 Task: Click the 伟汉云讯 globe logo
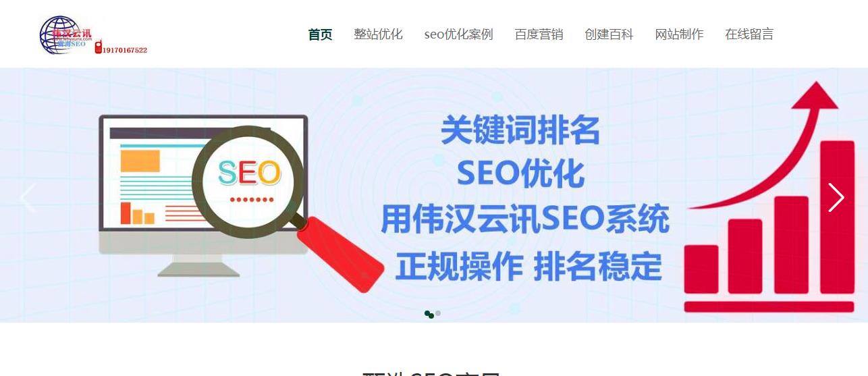click(x=65, y=34)
